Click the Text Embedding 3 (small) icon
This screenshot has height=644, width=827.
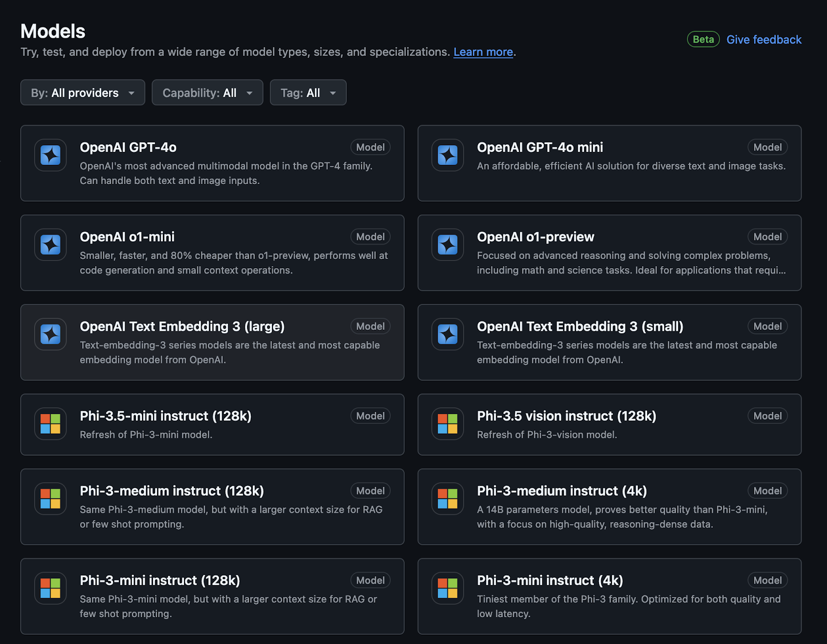click(x=448, y=334)
